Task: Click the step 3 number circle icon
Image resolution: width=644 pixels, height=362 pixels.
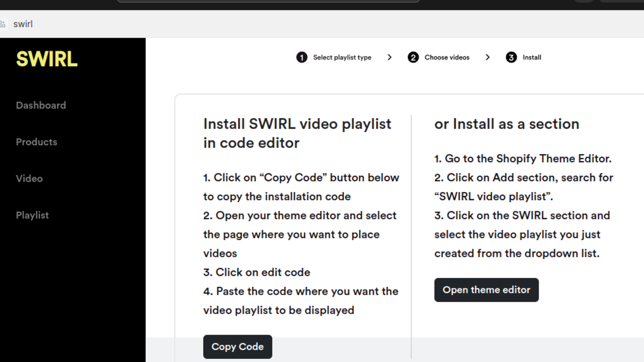Action: (511, 58)
